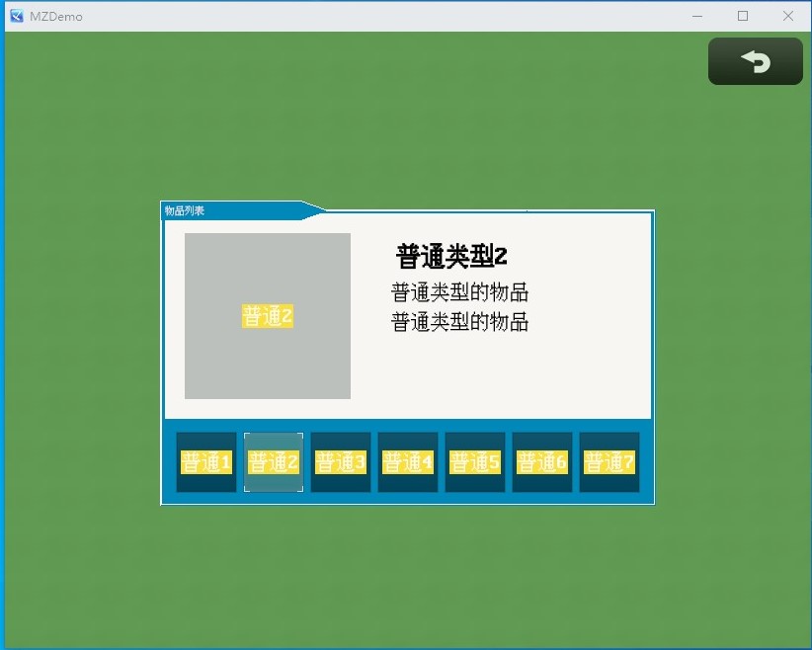This screenshot has width=812, height=650.
Task: Select item slot 普通1
Action: coord(206,462)
